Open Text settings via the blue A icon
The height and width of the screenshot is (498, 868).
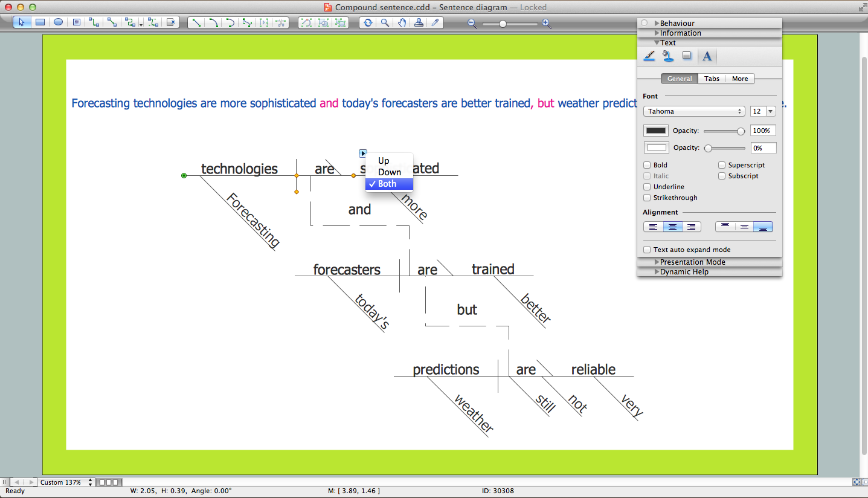point(707,56)
